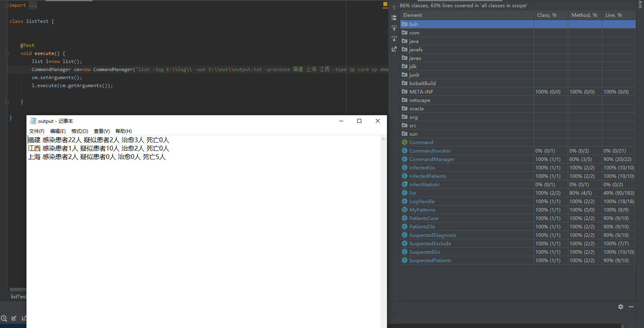Viewport: 644px width, 328px height.
Task: Open the 帮助(H) menu in Notepad
Action: (x=124, y=131)
